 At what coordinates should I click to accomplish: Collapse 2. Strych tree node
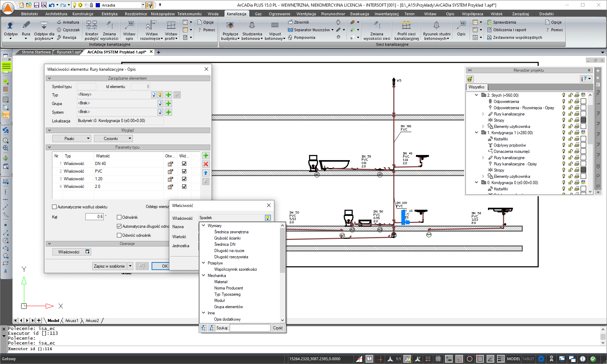tap(477, 95)
